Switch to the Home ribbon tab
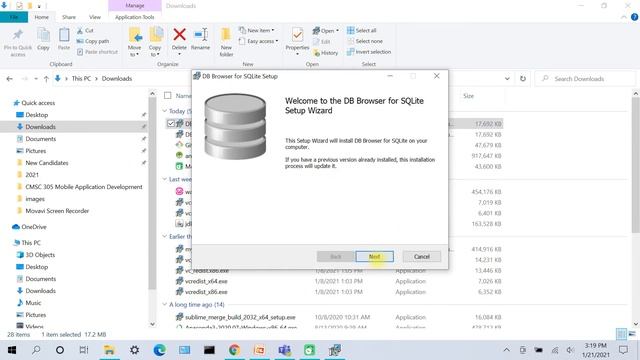Viewport: 640px width, 360px height. coord(42,17)
